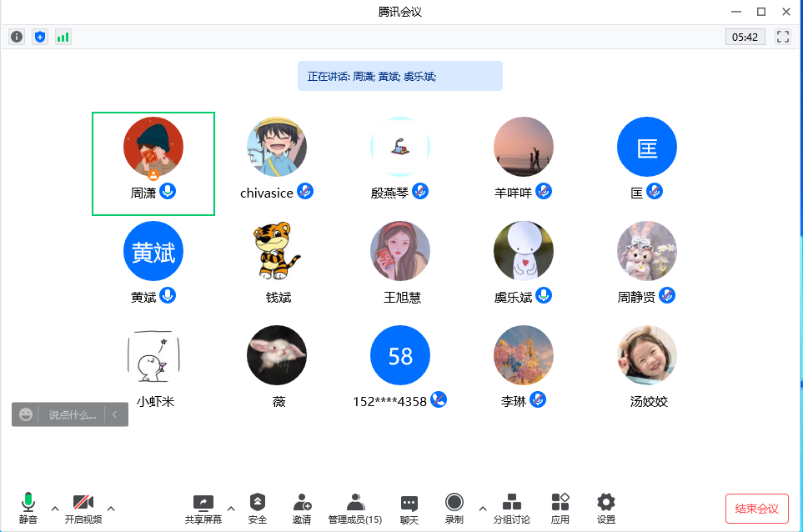Click the name label 汤姣姣
The width and height of the screenshot is (803, 532).
[x=649, y=401]
